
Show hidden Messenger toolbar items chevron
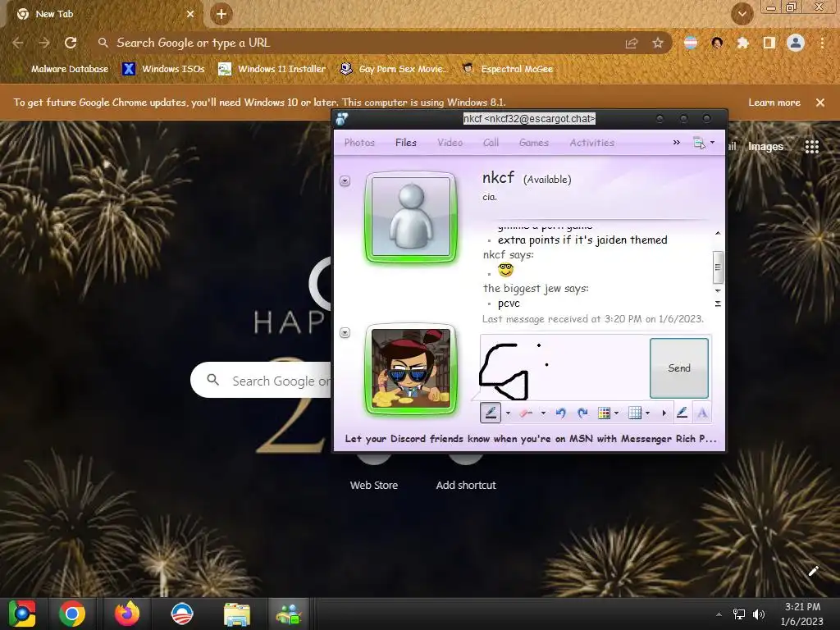click(x=677, y=143)
